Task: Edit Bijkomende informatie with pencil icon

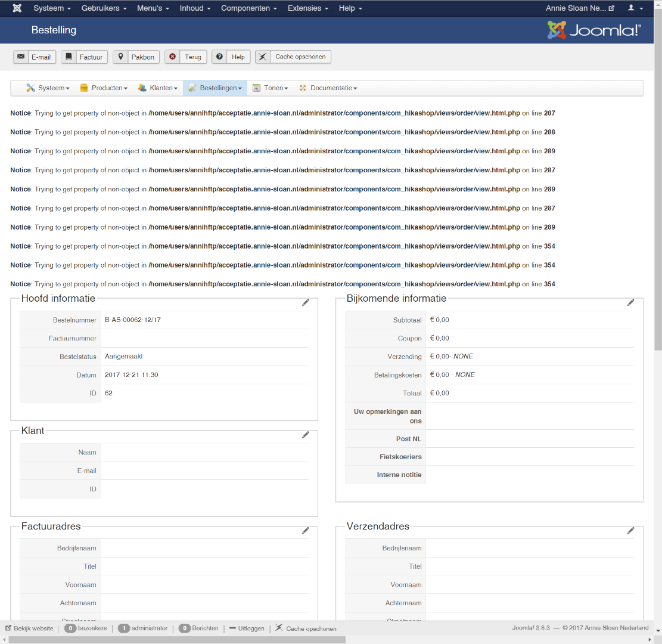Action: pyautogui.click(x=631, y=302)
